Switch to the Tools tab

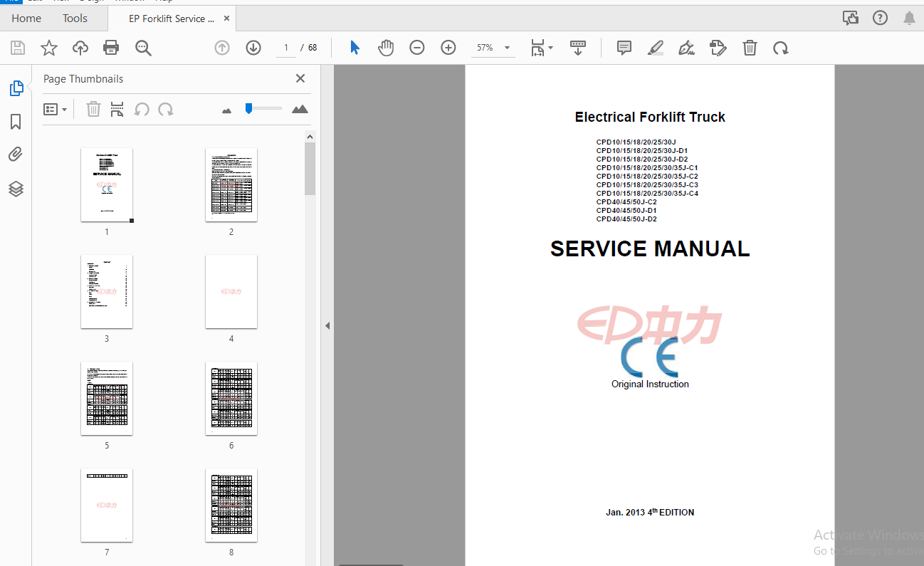click(75, 18)
